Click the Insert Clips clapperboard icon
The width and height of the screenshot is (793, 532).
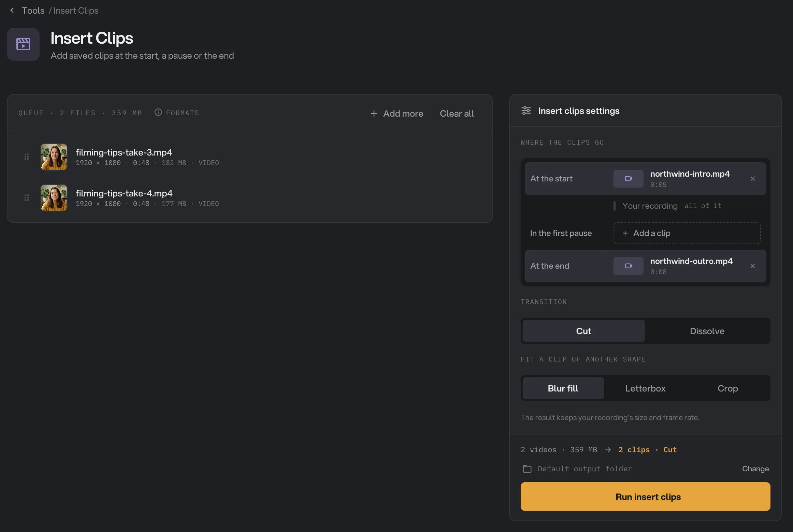pos(23,44)
